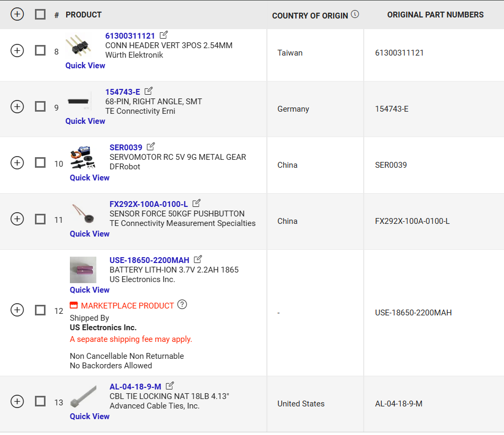This screenshot has height=435, width=504.
Task: Edit the 154743-E part reference
Action: [149, 91]
